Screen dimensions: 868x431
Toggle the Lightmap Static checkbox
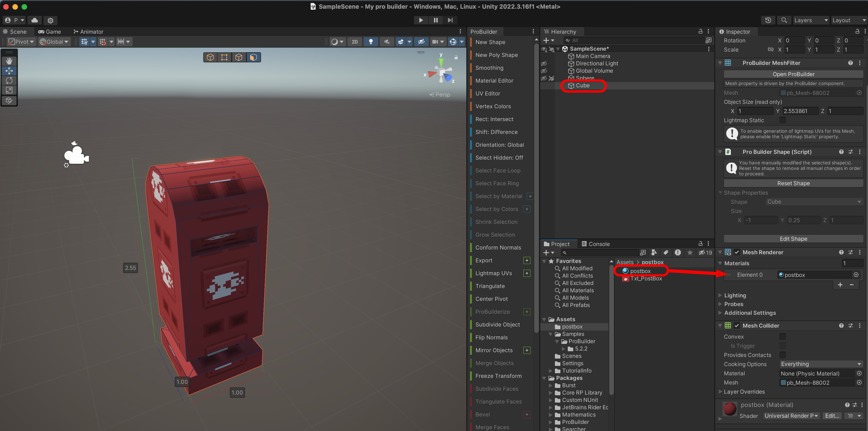click(782, 120)
